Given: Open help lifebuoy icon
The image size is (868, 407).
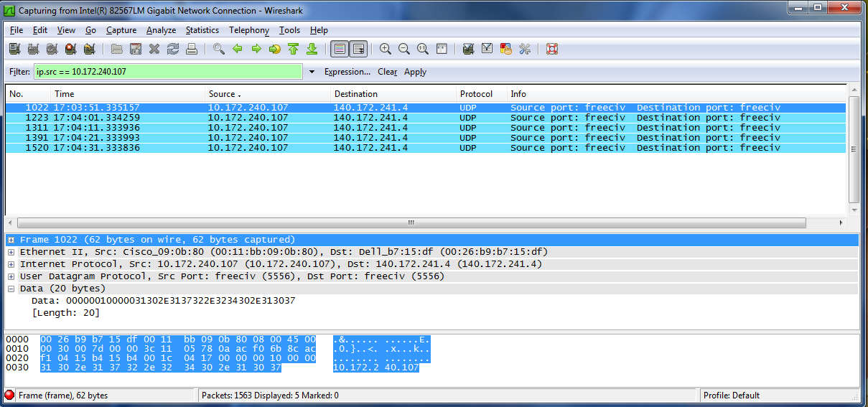Looking at the screenshot, I should (552, 49).
